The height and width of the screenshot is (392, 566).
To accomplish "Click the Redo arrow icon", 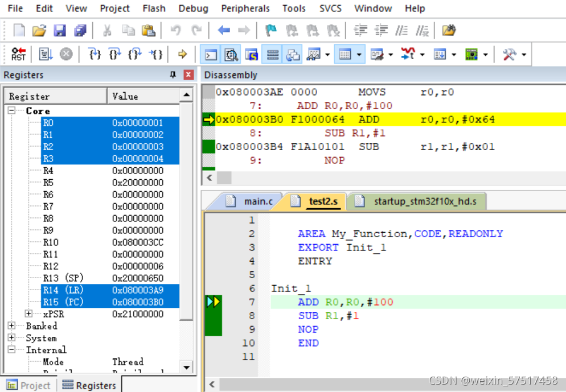I will 196,31.
